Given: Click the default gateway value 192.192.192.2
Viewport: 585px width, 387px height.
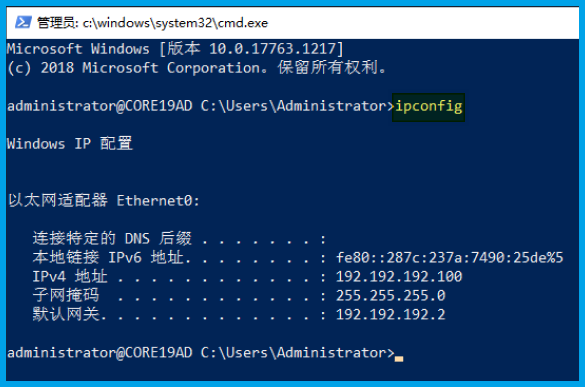Looking at the screenshot, I should 391,315.
